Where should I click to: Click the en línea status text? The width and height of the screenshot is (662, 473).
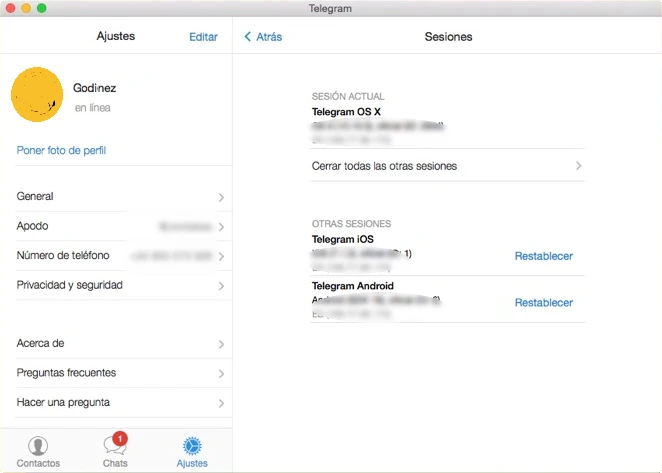click(x=93, y=108)
